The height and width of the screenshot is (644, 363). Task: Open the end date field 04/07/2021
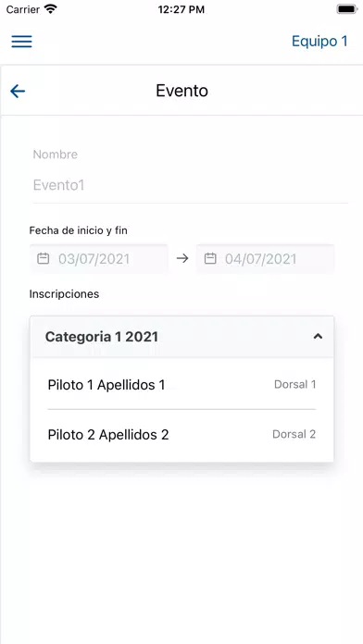(265, 259)
